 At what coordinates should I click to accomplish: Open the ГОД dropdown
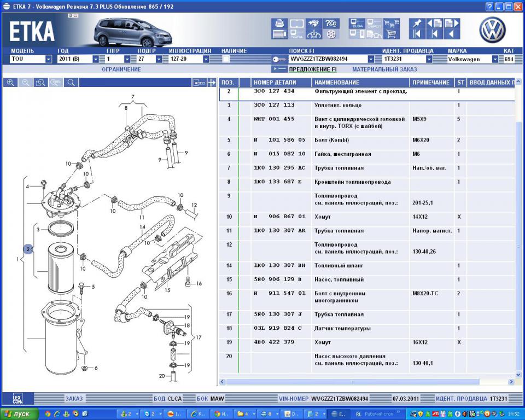tap(96, 59)
